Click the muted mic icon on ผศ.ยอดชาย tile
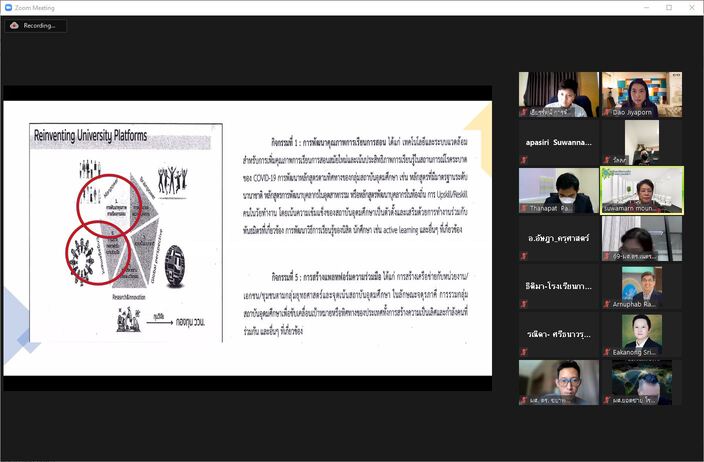Image resolution: width=704 pixels, height=462 pixels. [x=607, y=400]
